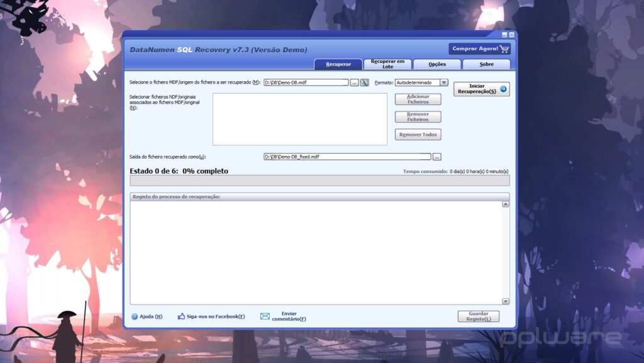
Task: Open the Opções tab
Action: click(x=436, y=64)
